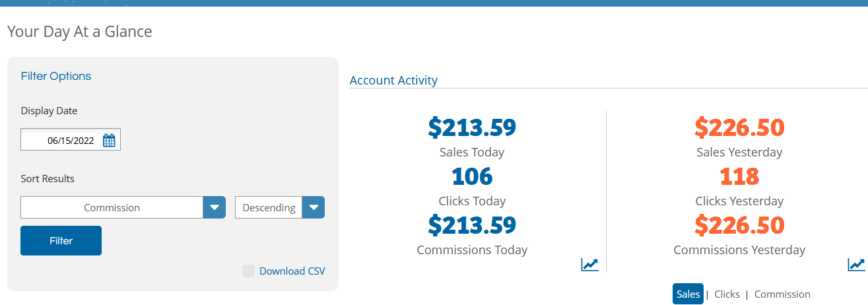Switch to the Commission chart tab
Screen dimensions: 868x305
(x=782, y=294)
